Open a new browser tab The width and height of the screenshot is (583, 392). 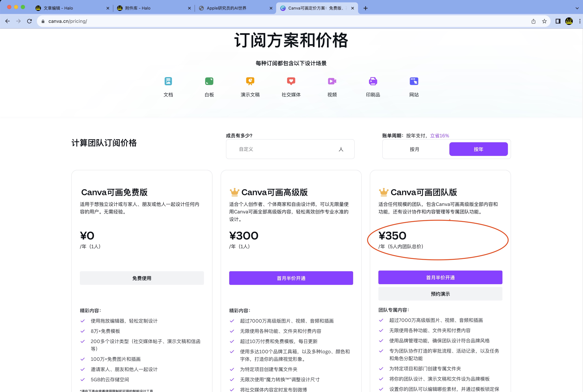(x=365, y=8)
